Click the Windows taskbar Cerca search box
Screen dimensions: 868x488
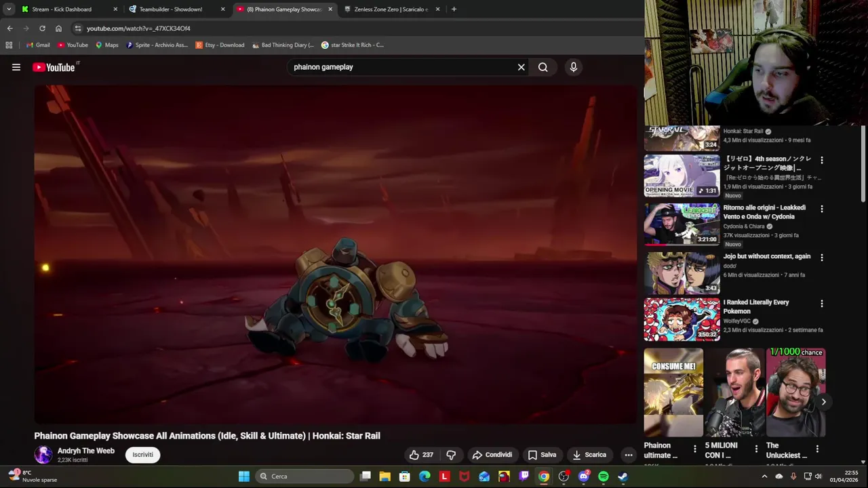coord(304,476)
